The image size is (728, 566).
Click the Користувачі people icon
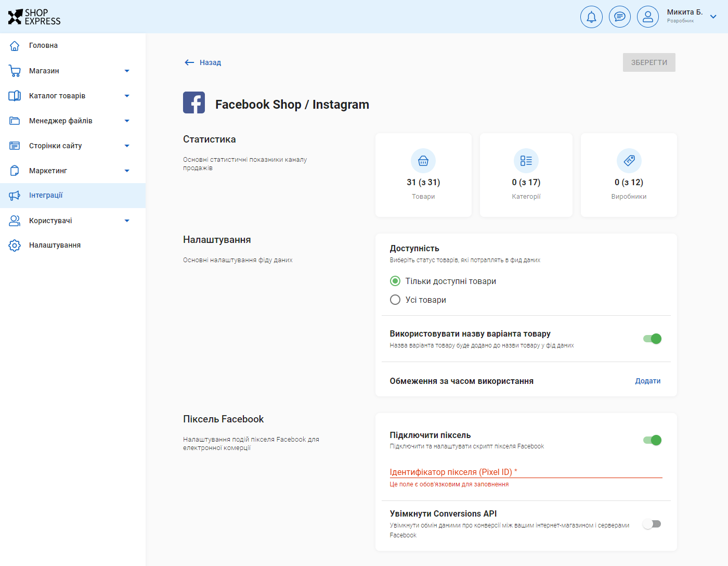pyautogui.click(x=15, y=221)
